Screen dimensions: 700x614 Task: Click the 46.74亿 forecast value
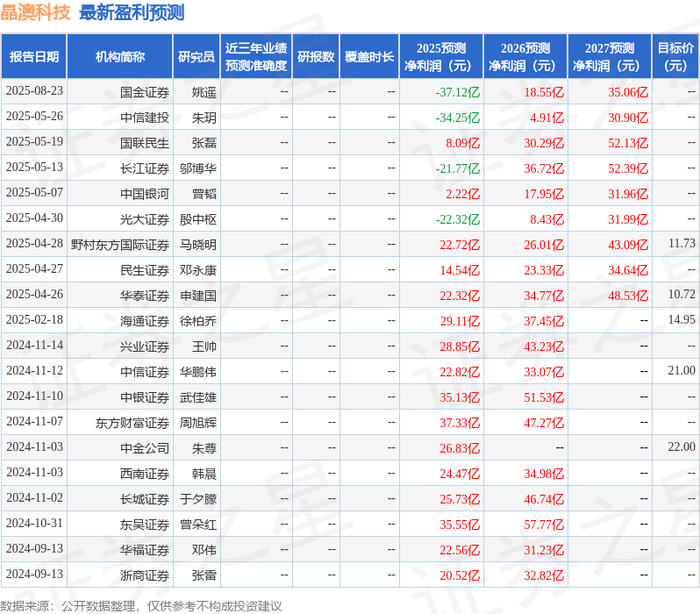coord(544,500)
